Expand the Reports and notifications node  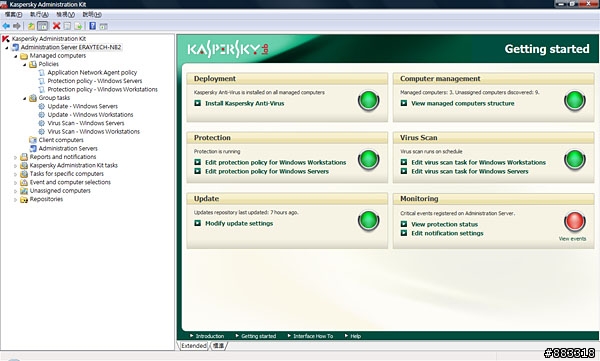click(16, 157)
